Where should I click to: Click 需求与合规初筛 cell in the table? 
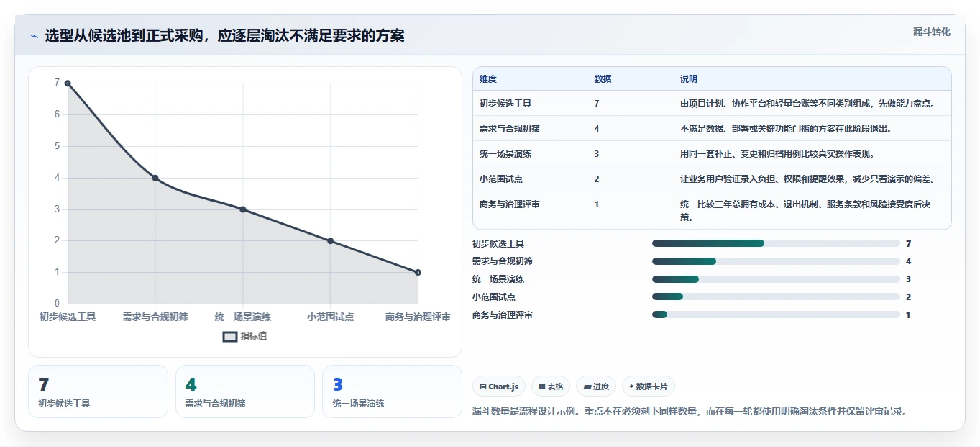click(510, 129)
